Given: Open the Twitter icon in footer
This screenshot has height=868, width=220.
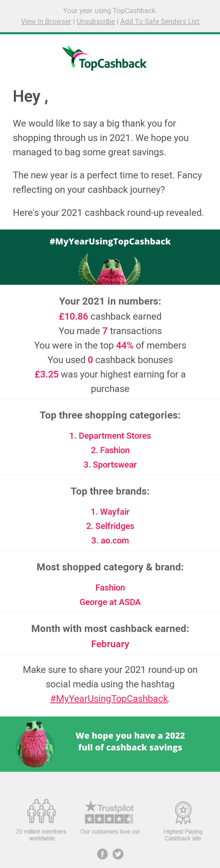Looking at the screenshot, I should coord(118,854).
